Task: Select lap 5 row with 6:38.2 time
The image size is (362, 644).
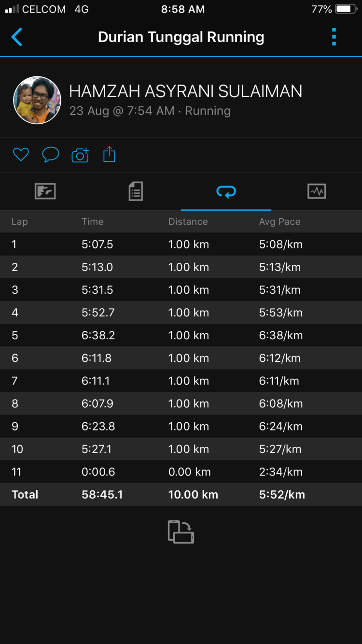Action: (181, 335)
